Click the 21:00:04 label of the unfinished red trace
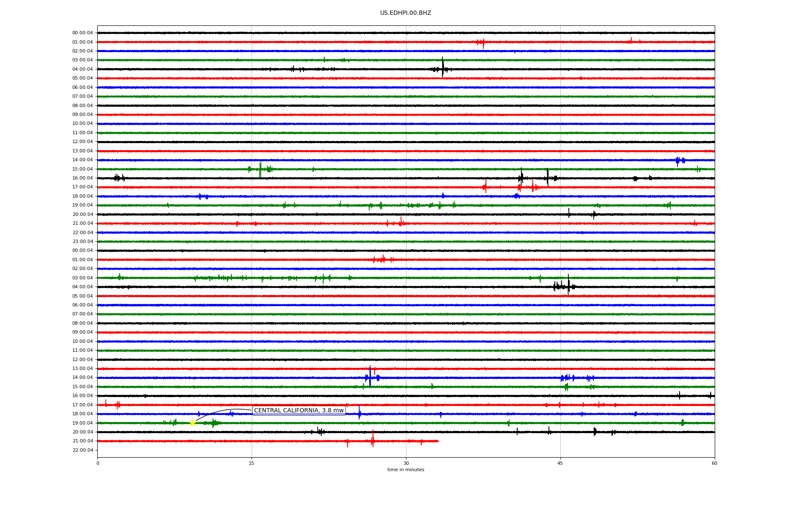 point(82,441)
